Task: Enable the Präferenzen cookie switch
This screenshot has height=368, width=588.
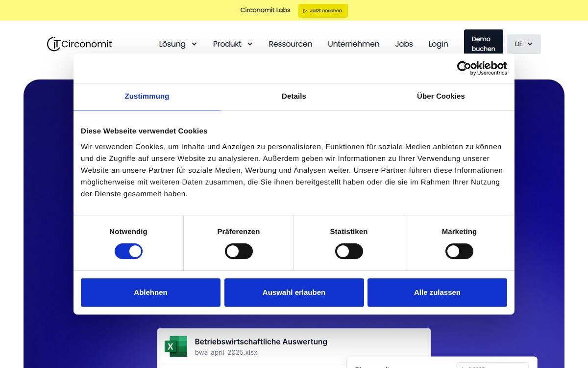Action: point(239,251)
